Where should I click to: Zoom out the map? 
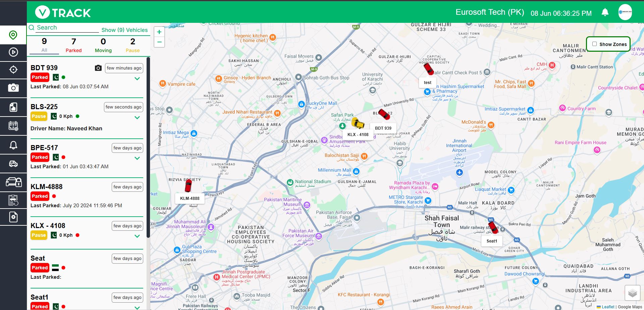[159, 42]
